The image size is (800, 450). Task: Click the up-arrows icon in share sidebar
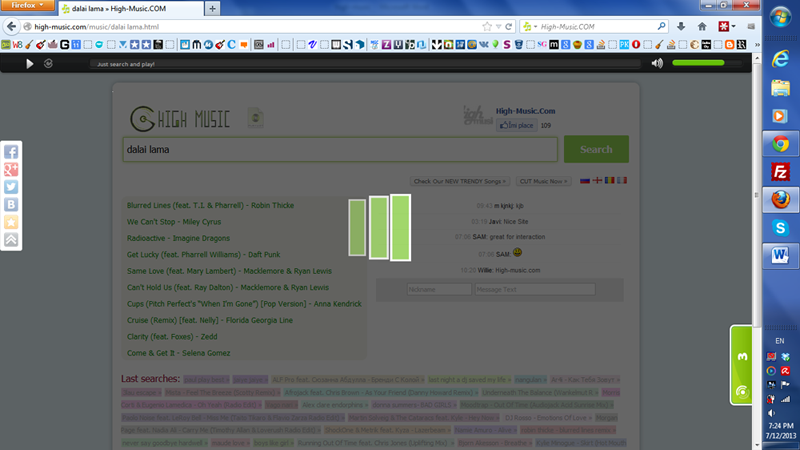click(11, 240)
